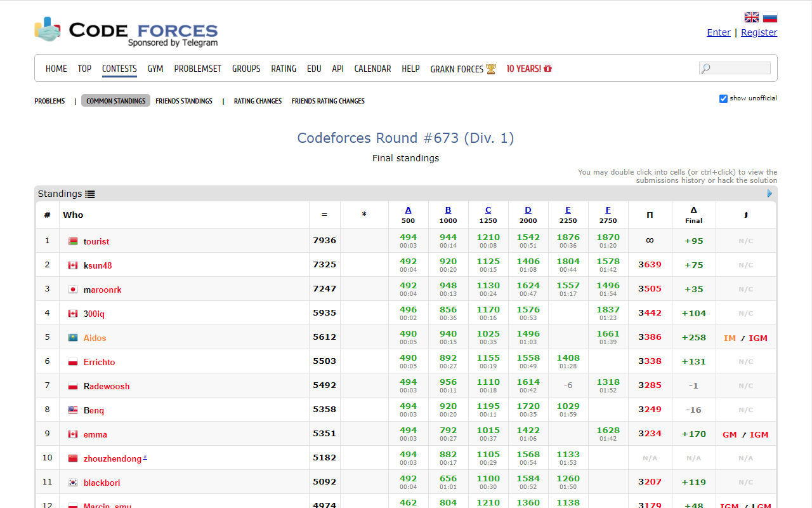This screenshot has height=508, width=812.
Task: Click the Register link
Action: click(759, 32)
